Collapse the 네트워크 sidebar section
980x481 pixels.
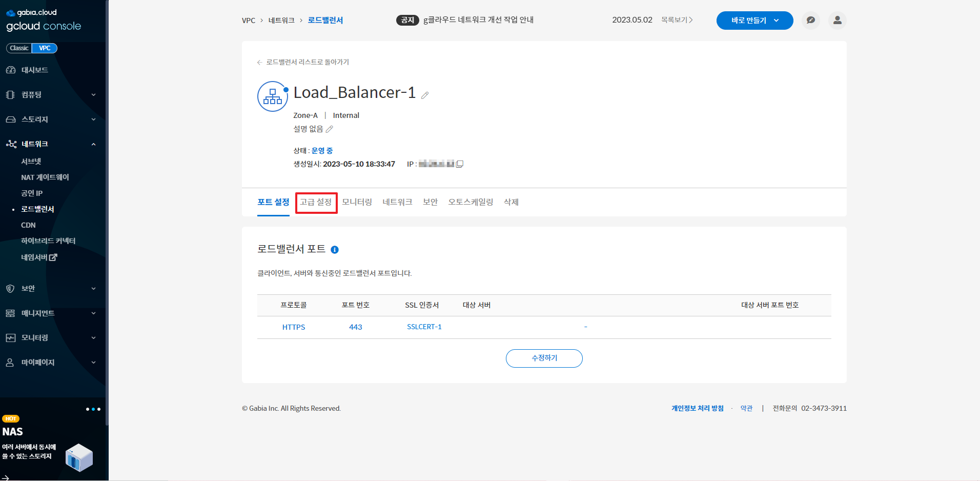tap(51, 144)
